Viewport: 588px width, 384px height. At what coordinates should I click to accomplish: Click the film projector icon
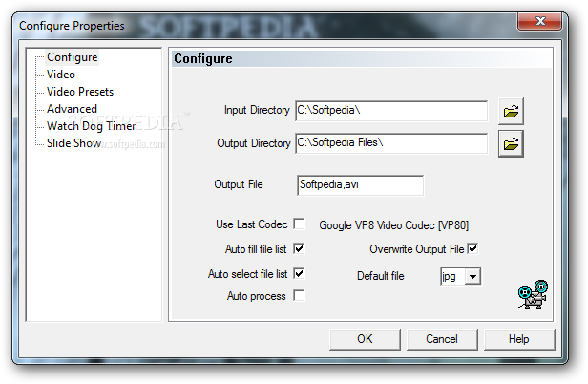[533, 294]
